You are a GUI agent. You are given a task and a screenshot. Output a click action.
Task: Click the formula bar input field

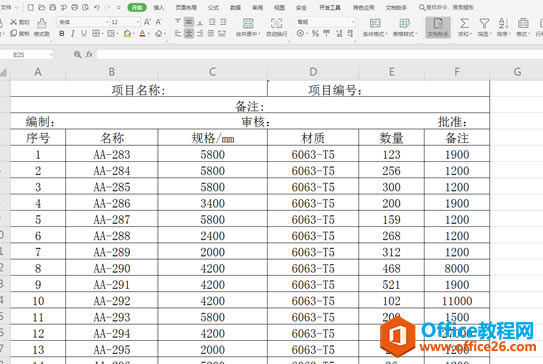pyautogui.click(x=319, y=54)
